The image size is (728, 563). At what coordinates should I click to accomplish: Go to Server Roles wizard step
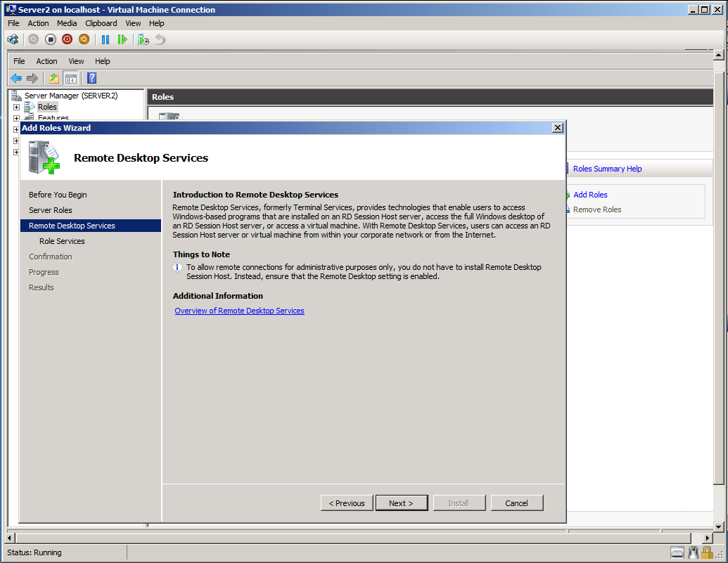[51, 210]
